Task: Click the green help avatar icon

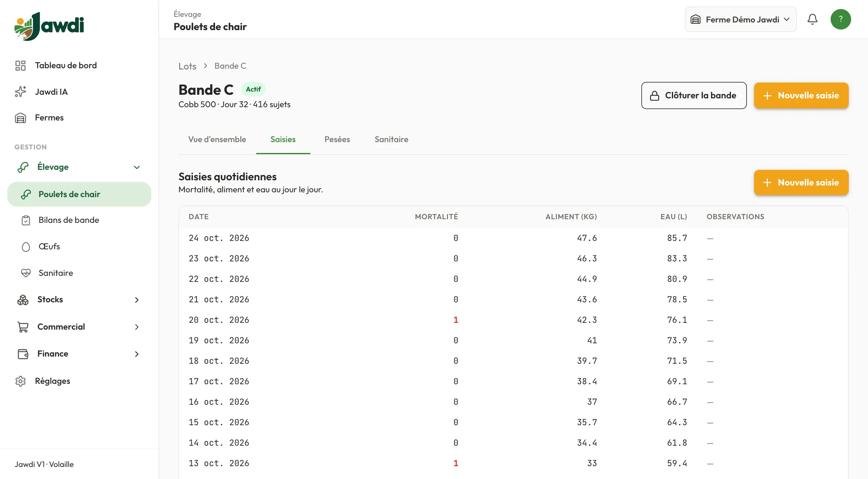Action: coord(841,19)
